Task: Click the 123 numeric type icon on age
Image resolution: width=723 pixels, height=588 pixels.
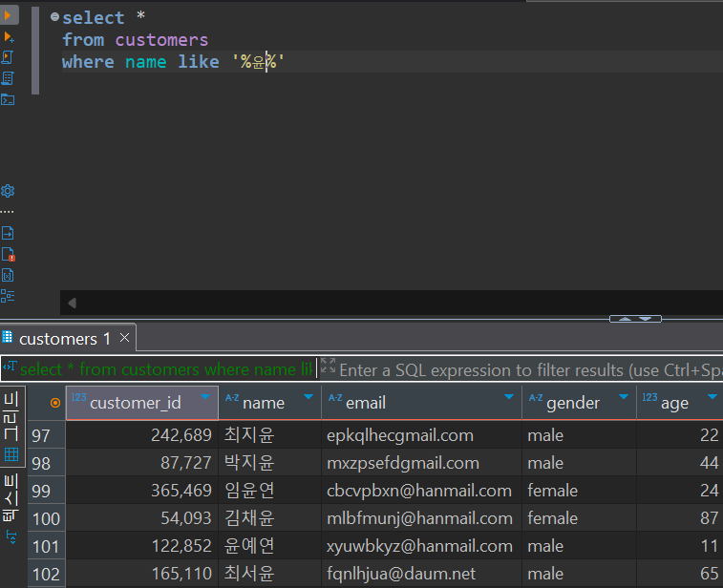Action: click(x=649, y=397)
